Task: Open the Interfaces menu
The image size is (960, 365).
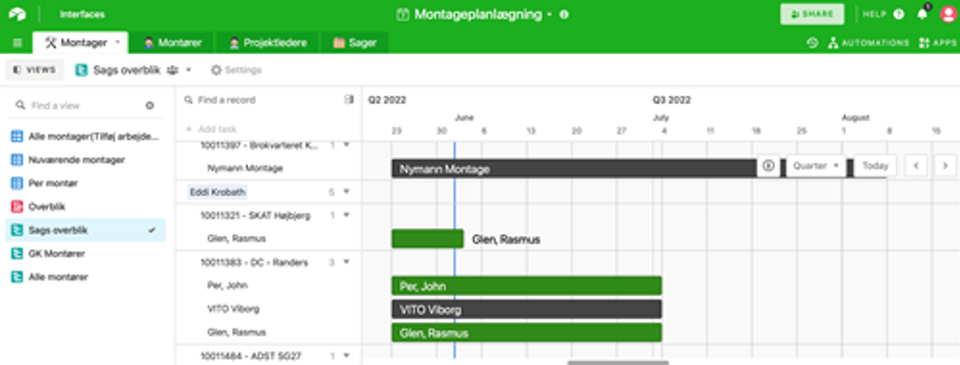Action: 82,14
